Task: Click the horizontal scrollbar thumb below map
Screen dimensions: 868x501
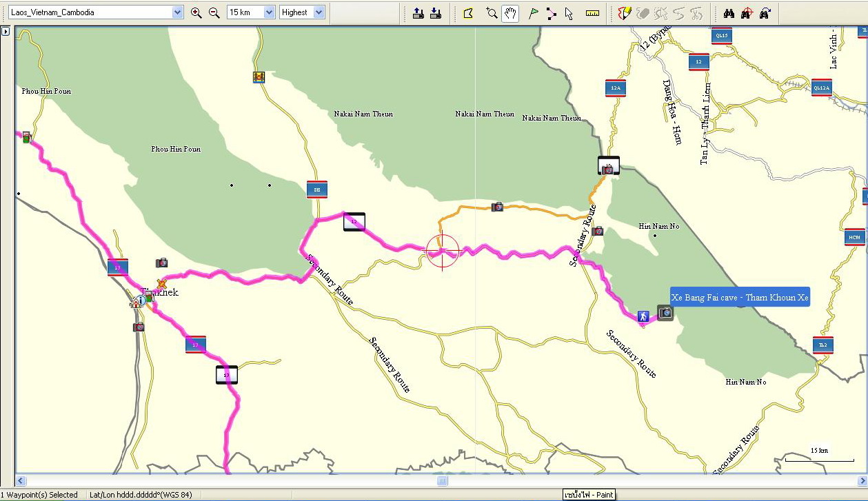Action: pos(442,481)
